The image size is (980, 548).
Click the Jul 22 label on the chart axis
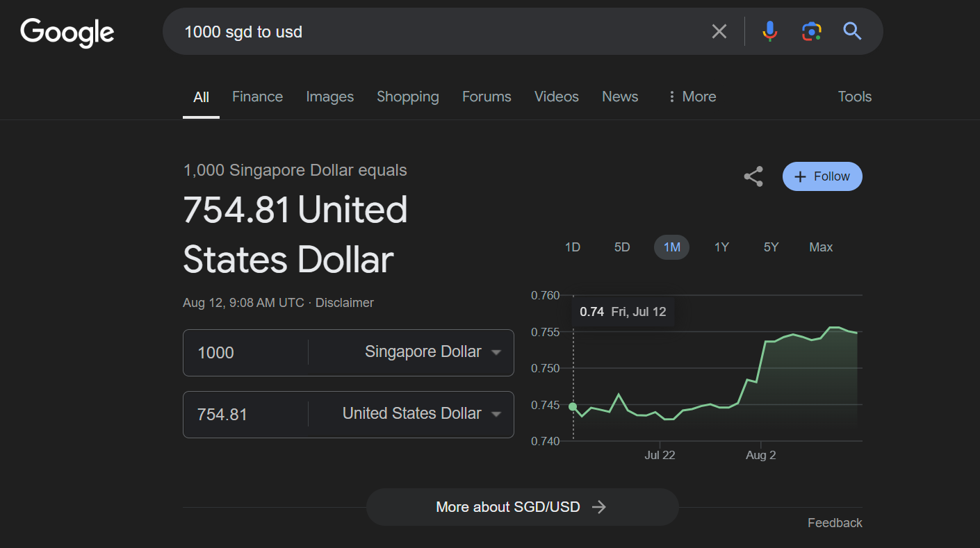click(x=660, y=456)
